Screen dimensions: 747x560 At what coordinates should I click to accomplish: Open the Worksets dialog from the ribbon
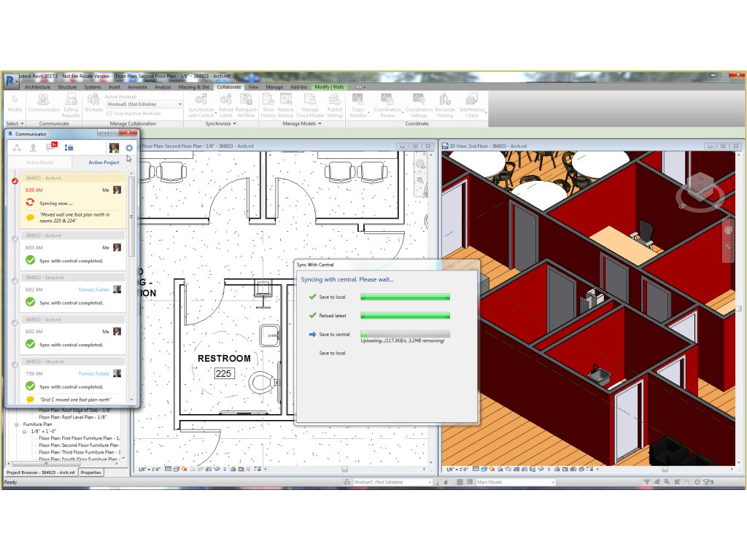pyautogui.click(x=93, y=103)
